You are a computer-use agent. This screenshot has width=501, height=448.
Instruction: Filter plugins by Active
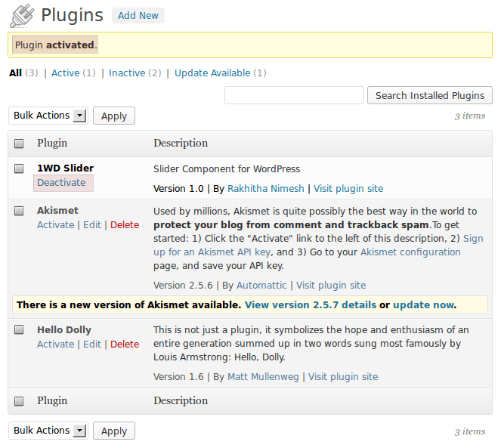click(x=65, y=73)
